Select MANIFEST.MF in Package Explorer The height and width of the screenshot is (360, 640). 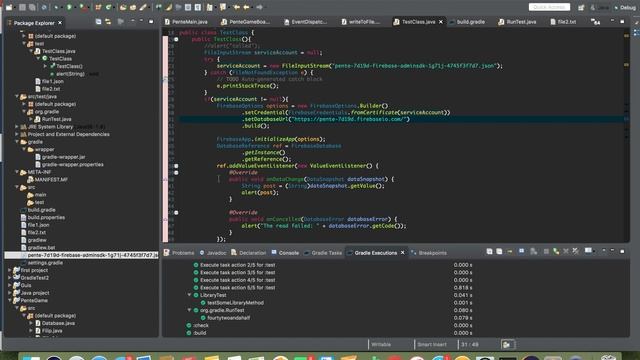click(51, 180)
